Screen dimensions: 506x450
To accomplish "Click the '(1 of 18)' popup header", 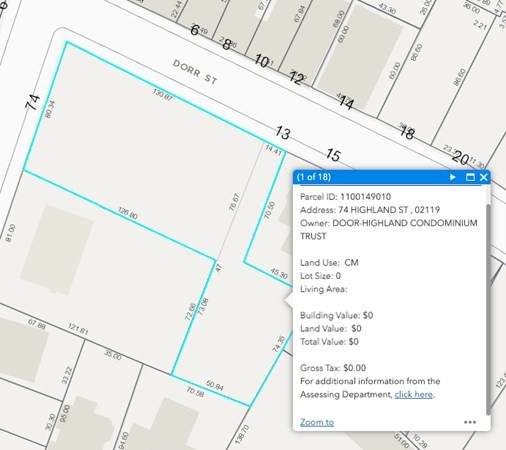I will (x=314, y=177).
